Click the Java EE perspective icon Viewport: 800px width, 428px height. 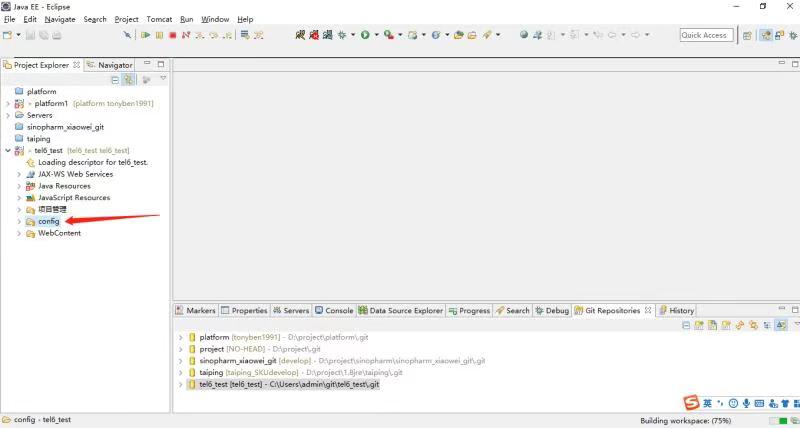pyautogui.click(x=766, y=35)
